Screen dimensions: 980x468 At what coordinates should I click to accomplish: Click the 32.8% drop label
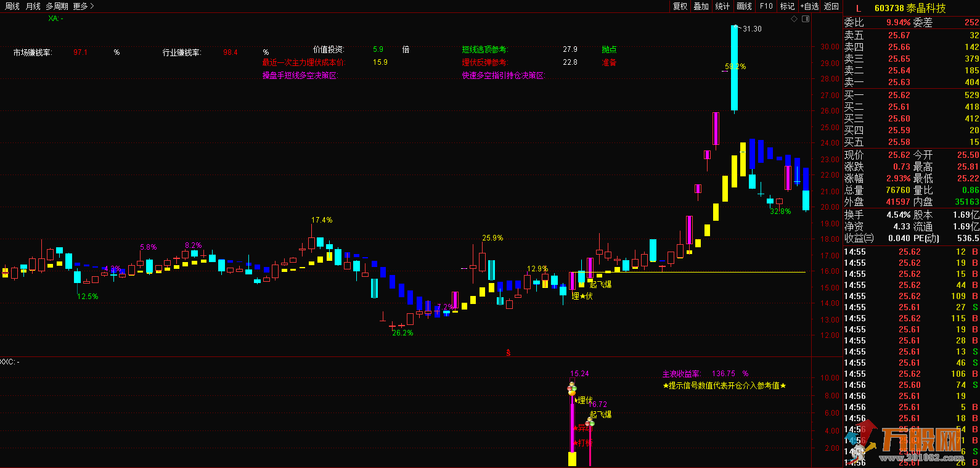[780, 211]
